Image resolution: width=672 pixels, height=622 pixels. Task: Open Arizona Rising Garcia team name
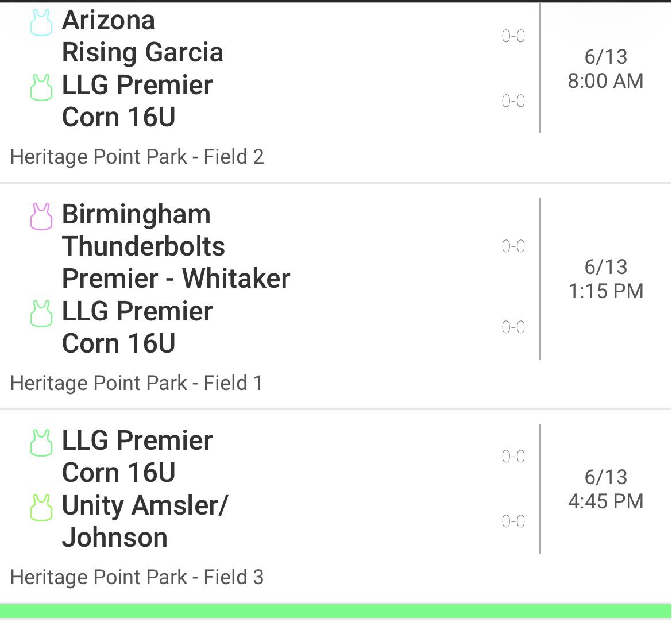(142, 36)
